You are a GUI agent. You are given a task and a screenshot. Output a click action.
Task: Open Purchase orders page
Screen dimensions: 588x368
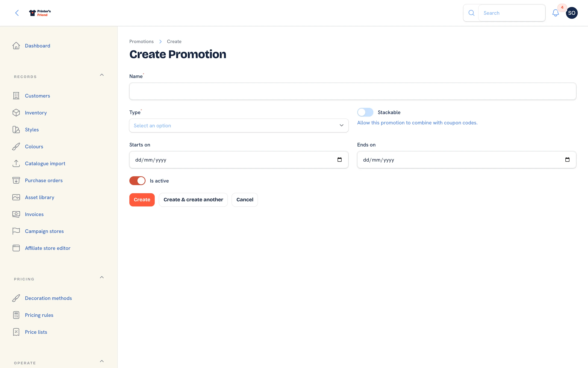coord(44,180)
